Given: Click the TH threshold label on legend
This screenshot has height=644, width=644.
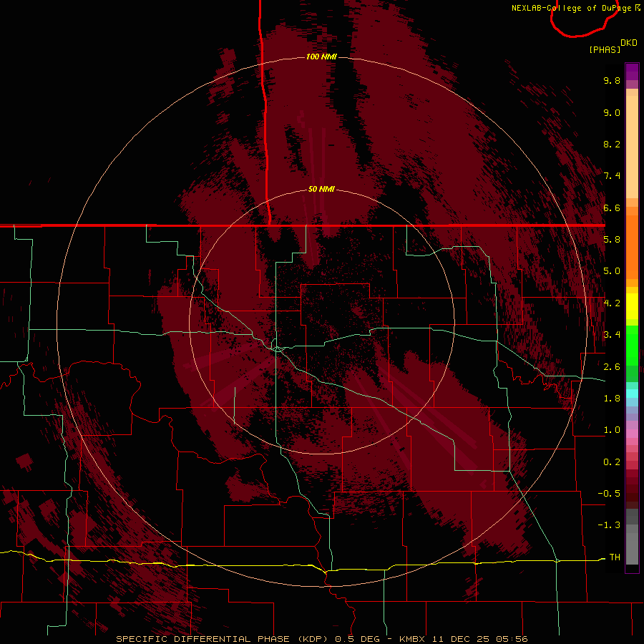Looking at the screenshot, I should coord(615,557).
